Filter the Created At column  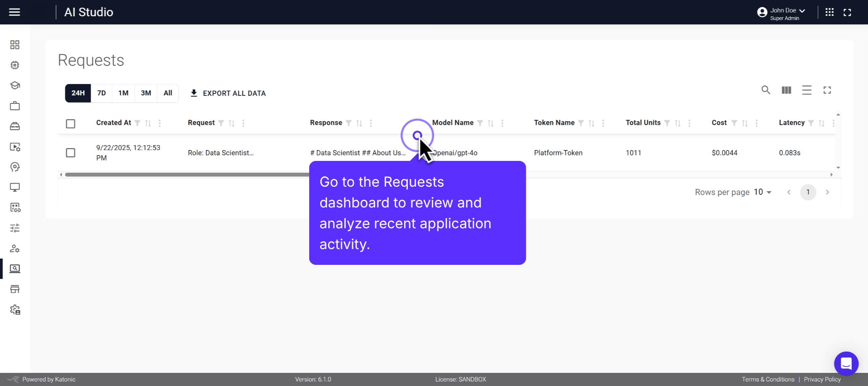pos(137,123)
